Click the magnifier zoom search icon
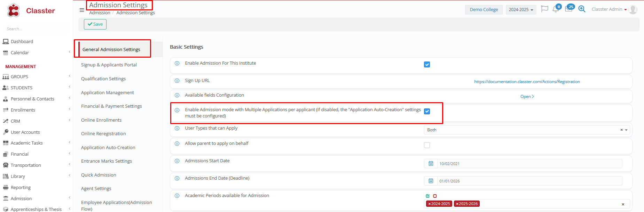The image size is (644, 212). pyautogui.click(x=582, y=9)
